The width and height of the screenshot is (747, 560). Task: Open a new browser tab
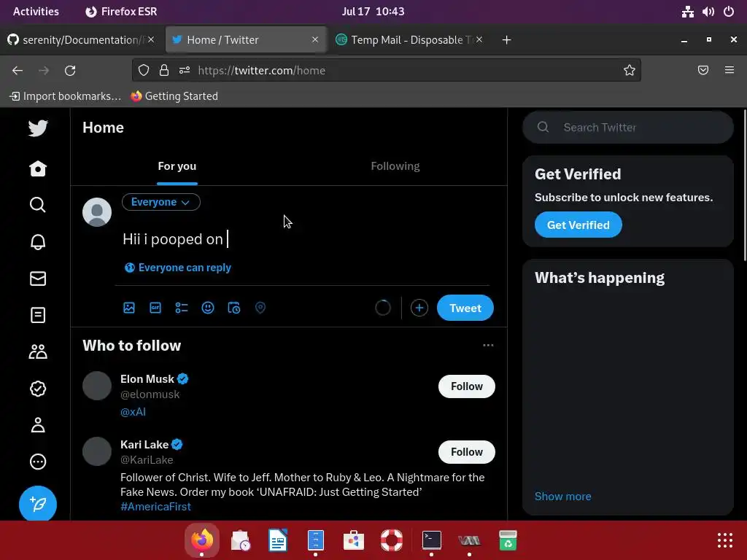click(506, 40)
